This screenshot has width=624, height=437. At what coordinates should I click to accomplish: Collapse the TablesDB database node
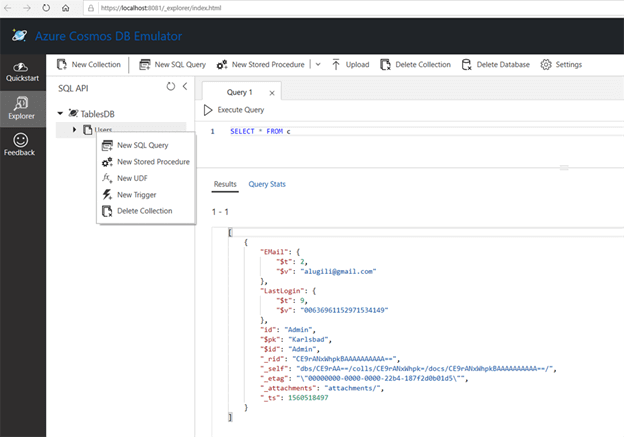61,114
